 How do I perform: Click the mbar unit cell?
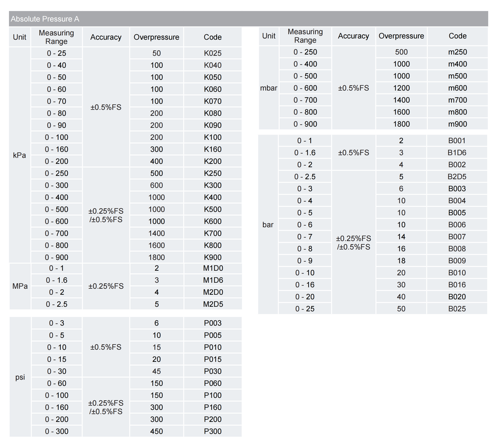coord(268,88)
